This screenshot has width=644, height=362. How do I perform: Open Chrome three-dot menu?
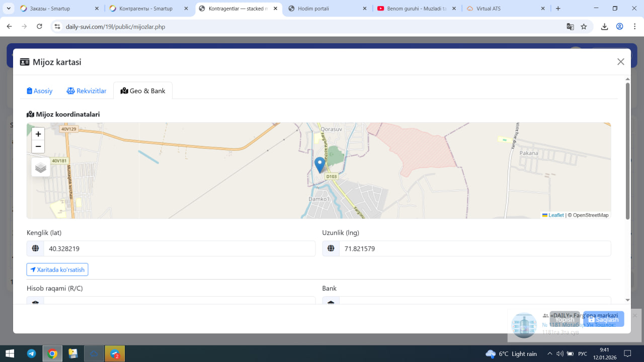tap(634, 27)
